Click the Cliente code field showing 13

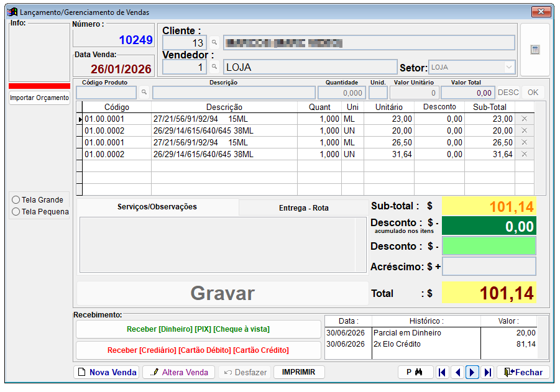pos(185,43)
